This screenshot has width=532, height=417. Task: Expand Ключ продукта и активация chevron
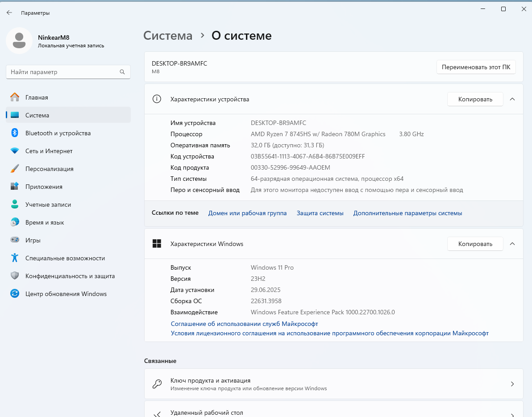point(512,384)
